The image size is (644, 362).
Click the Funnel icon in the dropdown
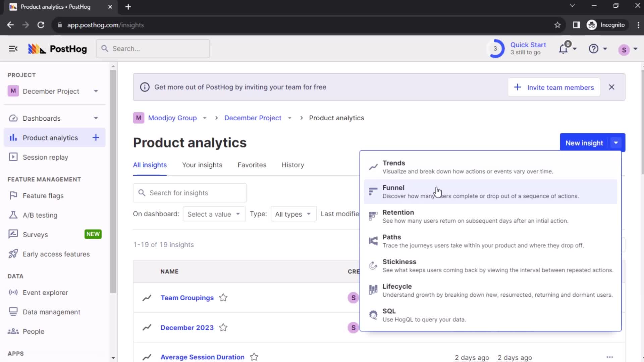373,192
